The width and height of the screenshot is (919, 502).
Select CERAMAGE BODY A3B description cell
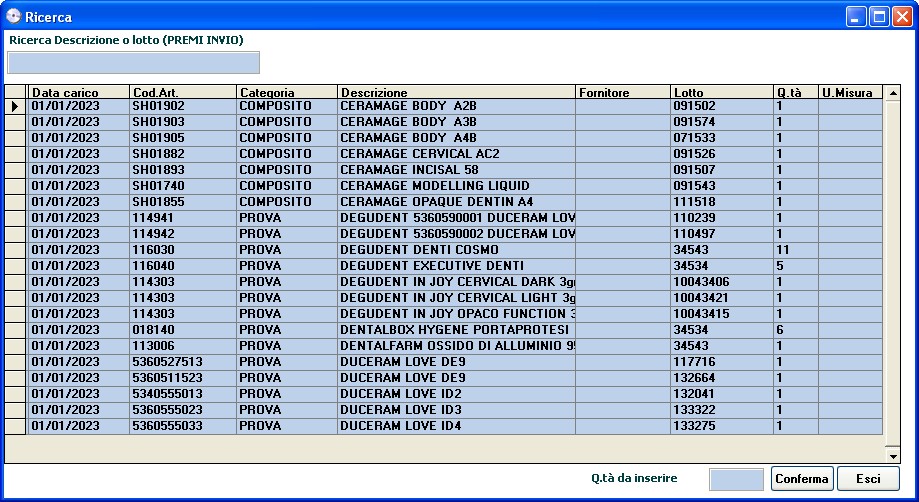tap(457, 122)
